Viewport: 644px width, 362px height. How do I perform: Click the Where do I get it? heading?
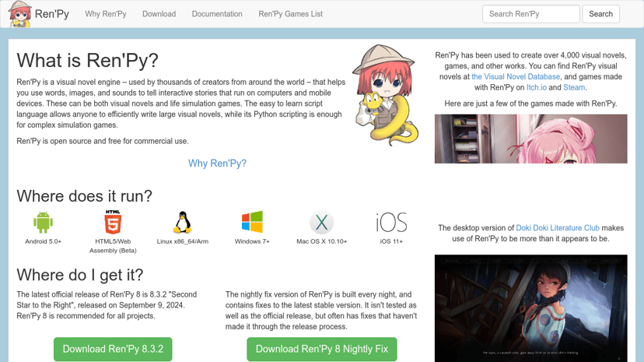coord(79,275)
